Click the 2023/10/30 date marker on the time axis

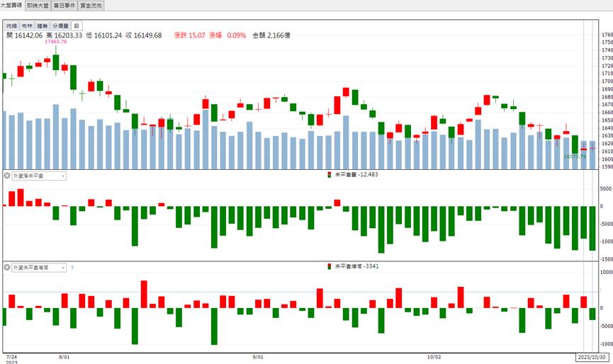pyautogui.click(x=592, y=358)
